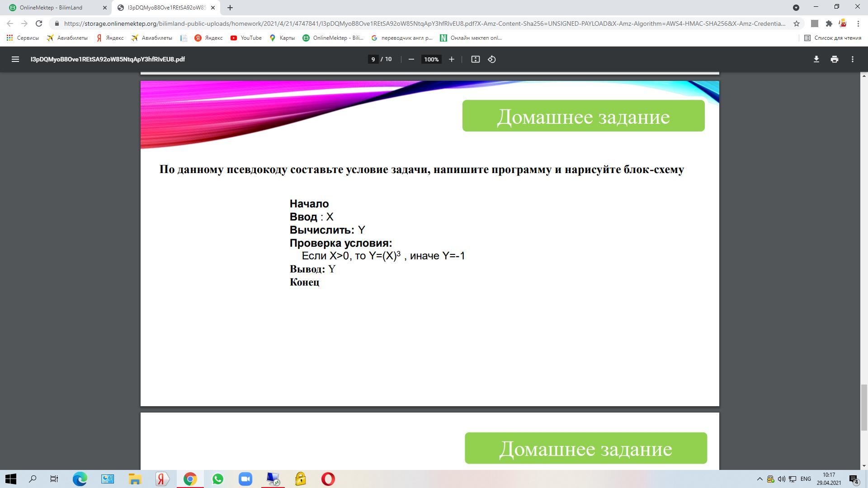Download the PDF file
Image resolution: width=868 pixels, height=488 pixels.
click(816, 59)
